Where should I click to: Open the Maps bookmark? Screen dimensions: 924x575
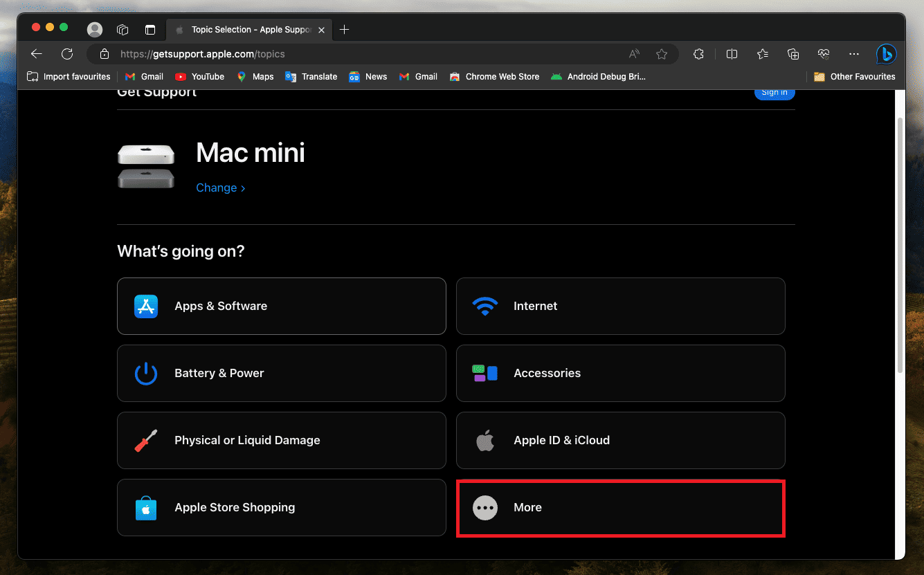[255, 77]
